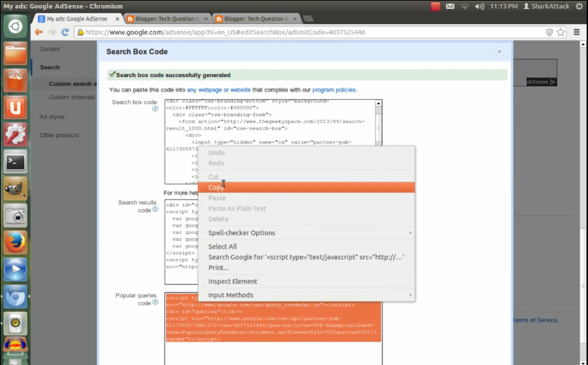This screenshot has height=365, width=588.
Task: Expand Input Methods submenu
Action: coord(306,295)
